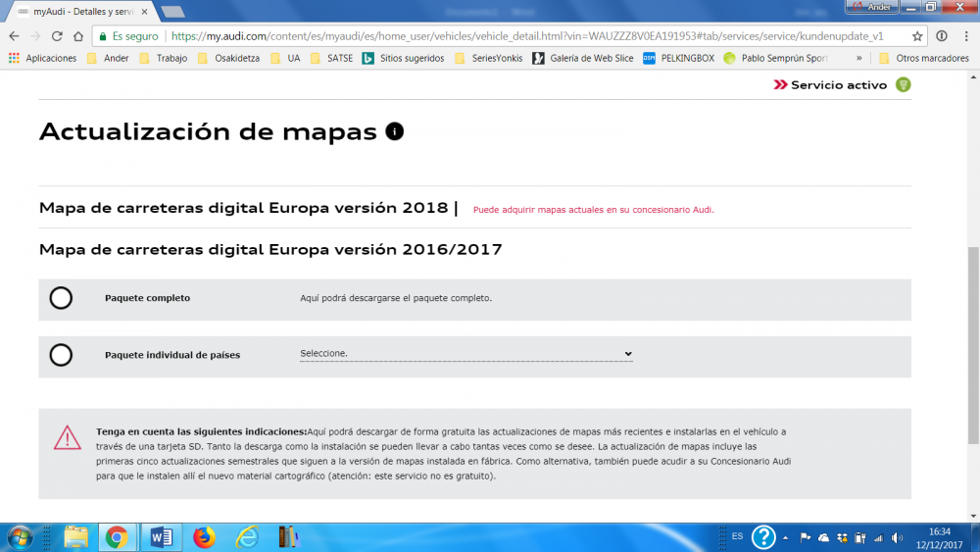This screenshot has height=552, width=980.
Task: Click the show desktop strip
Action: coord(975,537)
